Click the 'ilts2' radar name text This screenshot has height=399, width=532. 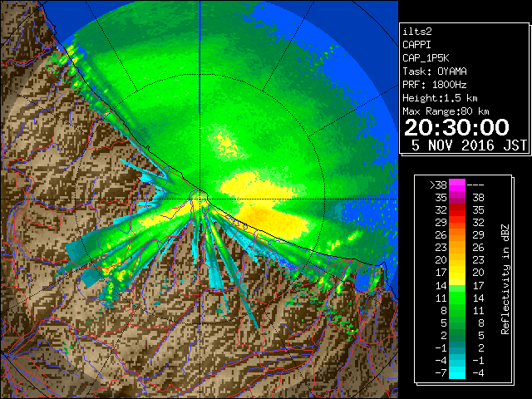point(417,32)
